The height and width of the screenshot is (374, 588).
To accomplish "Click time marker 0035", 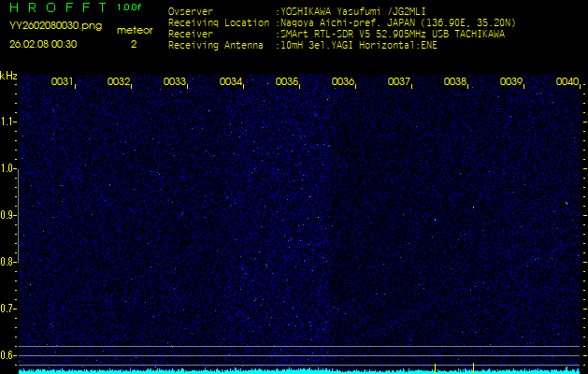I will click(x=286, y=81).
